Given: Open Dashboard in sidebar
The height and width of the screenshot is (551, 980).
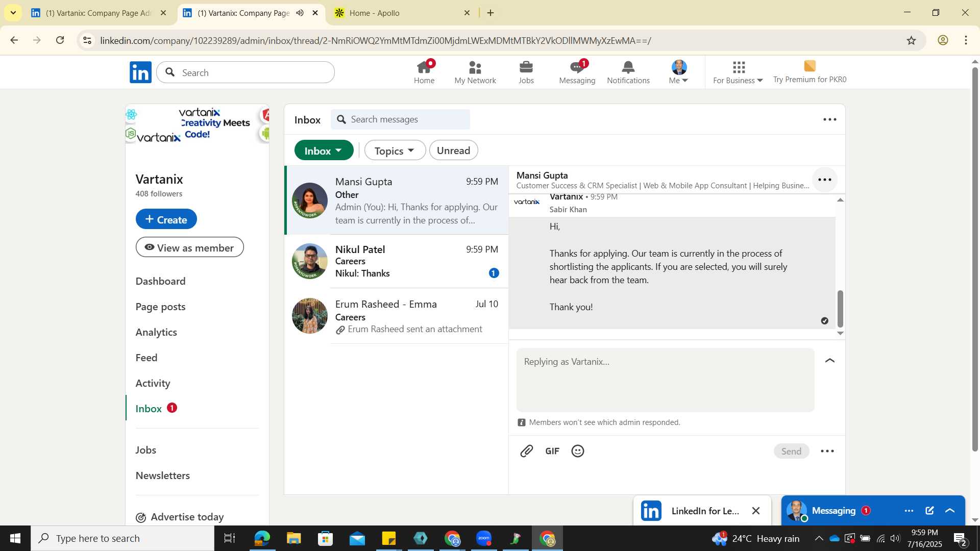Looking at the screenshot, I should 160,281.
